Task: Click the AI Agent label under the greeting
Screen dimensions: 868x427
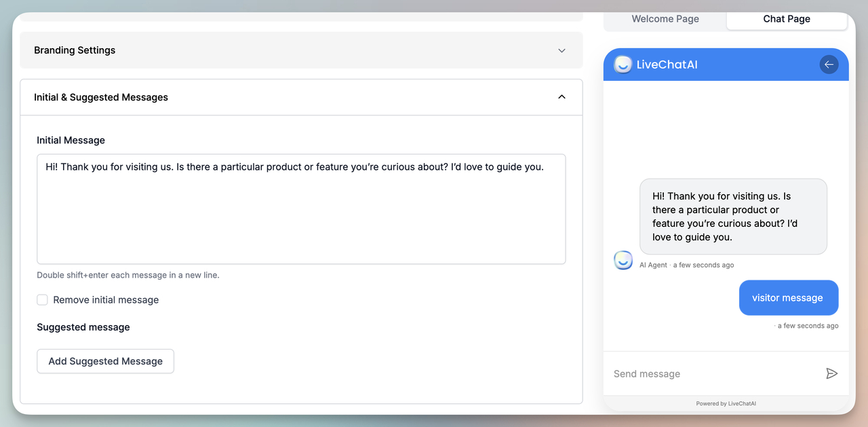Action: point(652,265)
